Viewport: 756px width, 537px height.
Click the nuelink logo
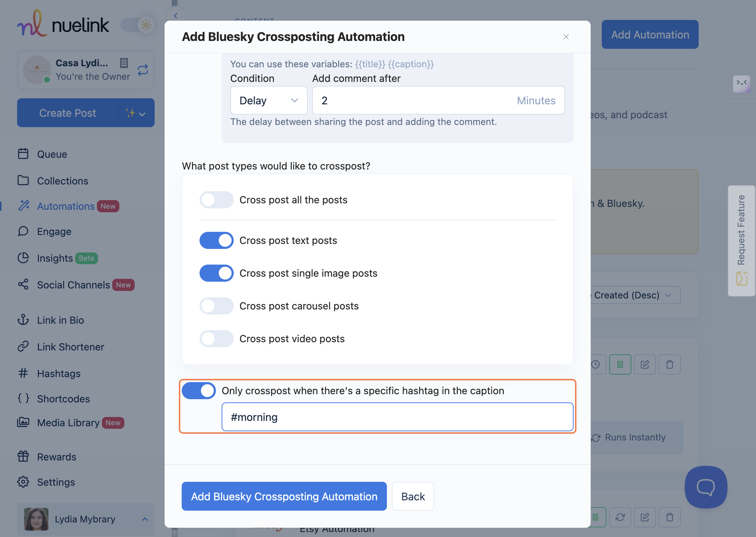pos(63,24)
